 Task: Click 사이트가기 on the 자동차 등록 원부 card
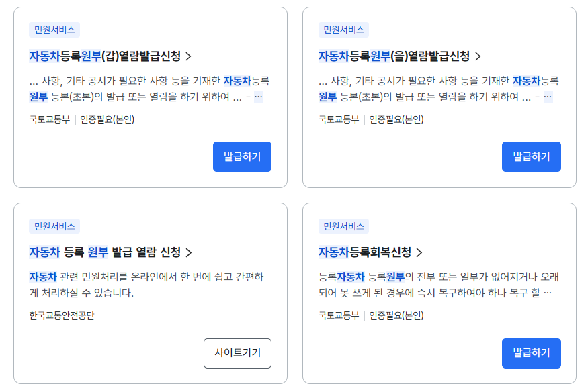pyautogui.click(x=237, y=354)
